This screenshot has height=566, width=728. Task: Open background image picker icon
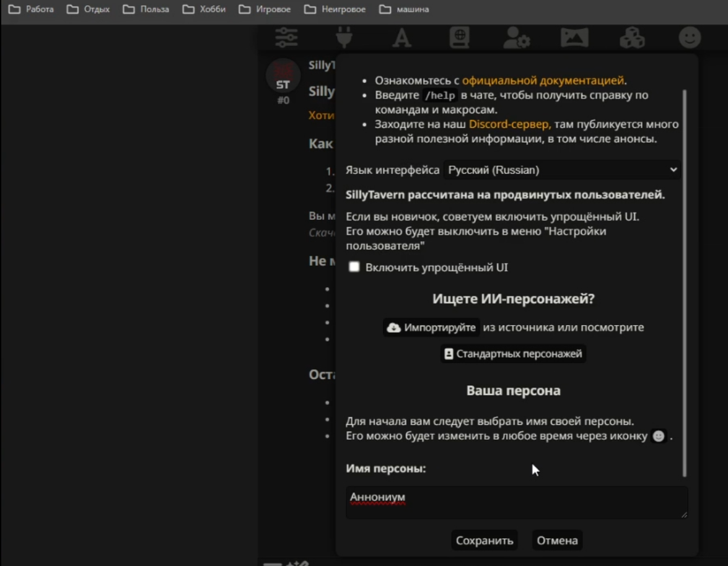click(x=574, y=38)
